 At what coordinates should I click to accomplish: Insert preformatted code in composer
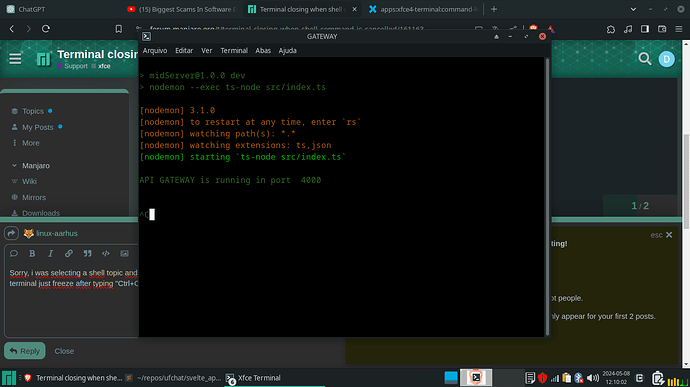pos(106,254)
